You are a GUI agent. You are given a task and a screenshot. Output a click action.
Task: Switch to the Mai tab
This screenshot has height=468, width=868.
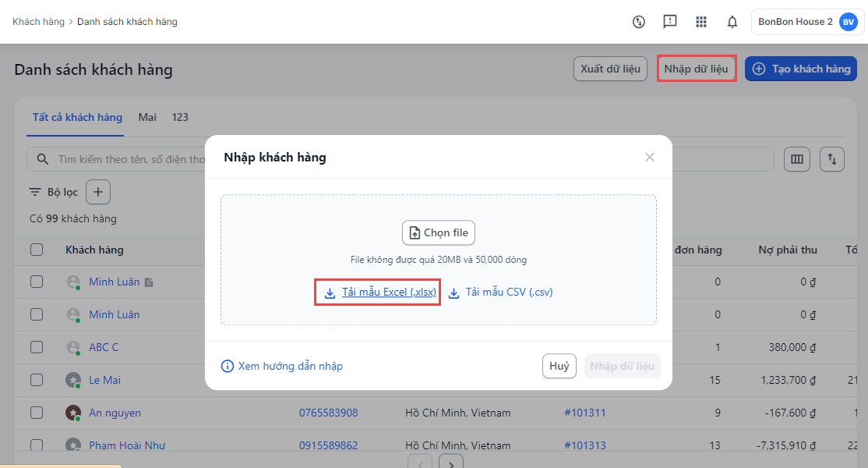tap(147, 117)
